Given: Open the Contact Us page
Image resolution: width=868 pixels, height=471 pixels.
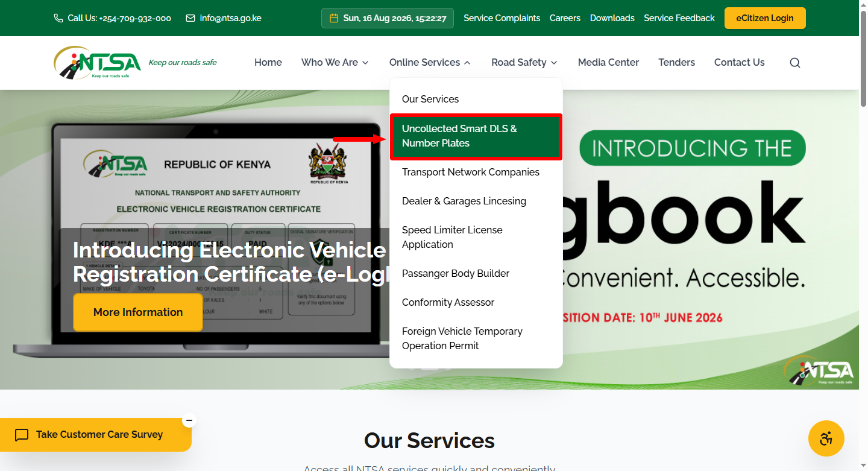Looking at the screenshot, I should [x=739, y=62].
